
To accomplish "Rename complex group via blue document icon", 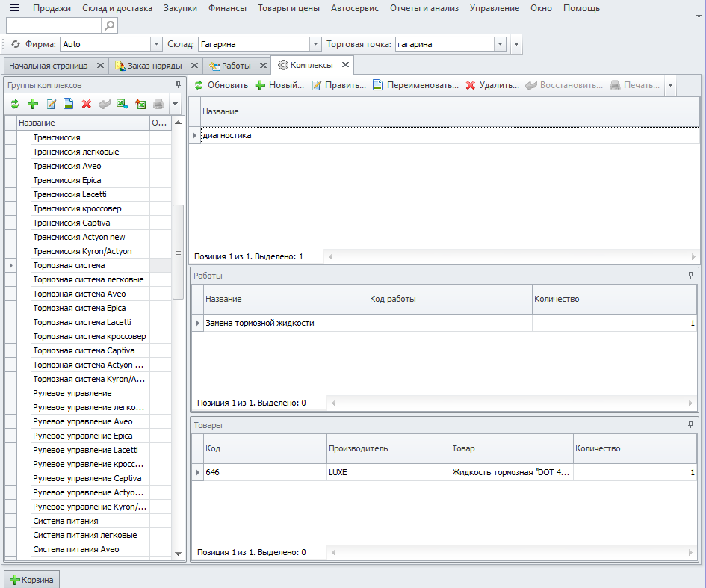I will point(69,104).
